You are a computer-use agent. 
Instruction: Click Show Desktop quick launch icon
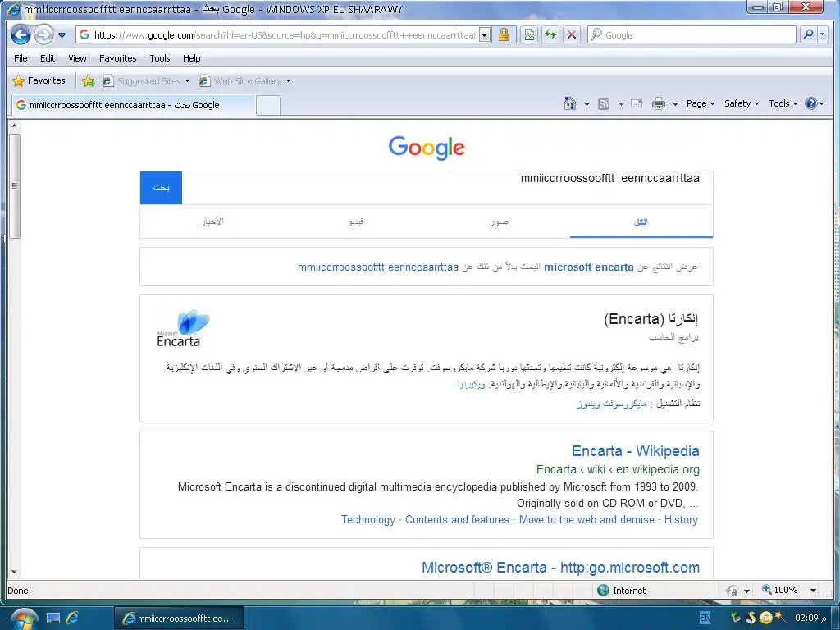click(53, 619)
